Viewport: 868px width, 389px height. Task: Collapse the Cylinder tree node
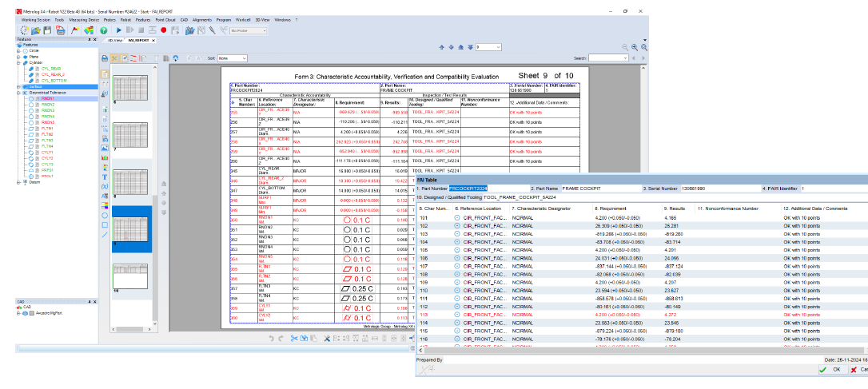(x=18, y=63)
